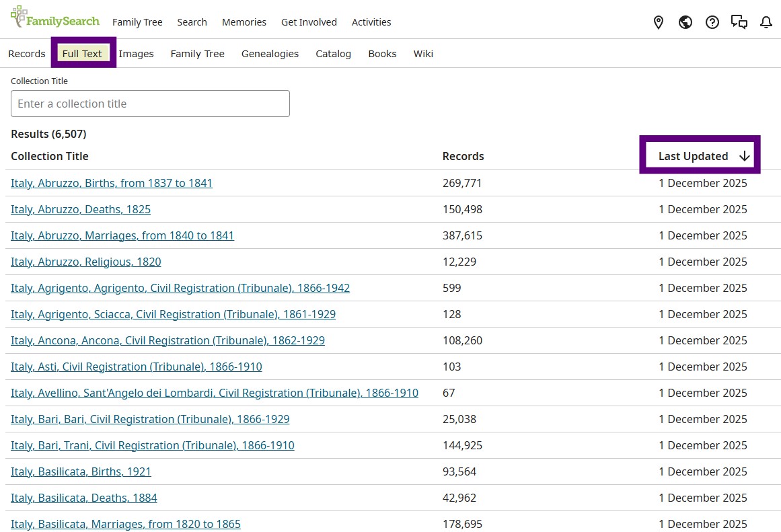Toggle sort arrow next to Last Updated
Screen dimensions: 781x532
744,156
